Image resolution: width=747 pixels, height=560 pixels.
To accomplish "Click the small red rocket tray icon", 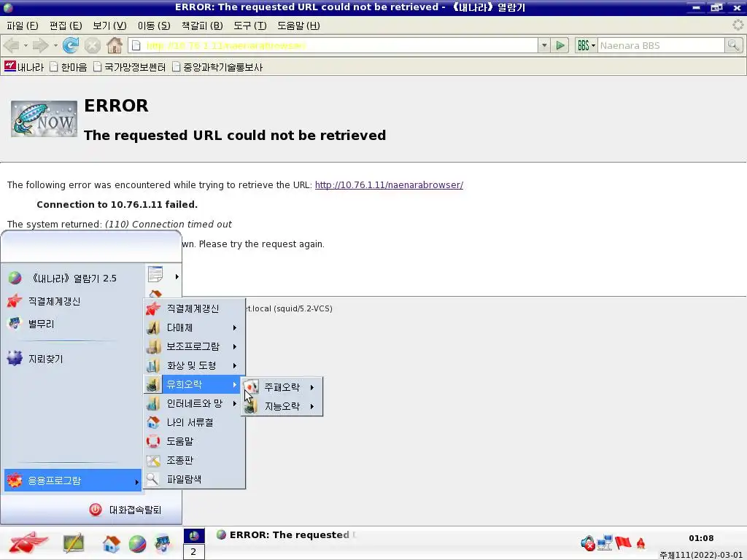I will [640, 542].
